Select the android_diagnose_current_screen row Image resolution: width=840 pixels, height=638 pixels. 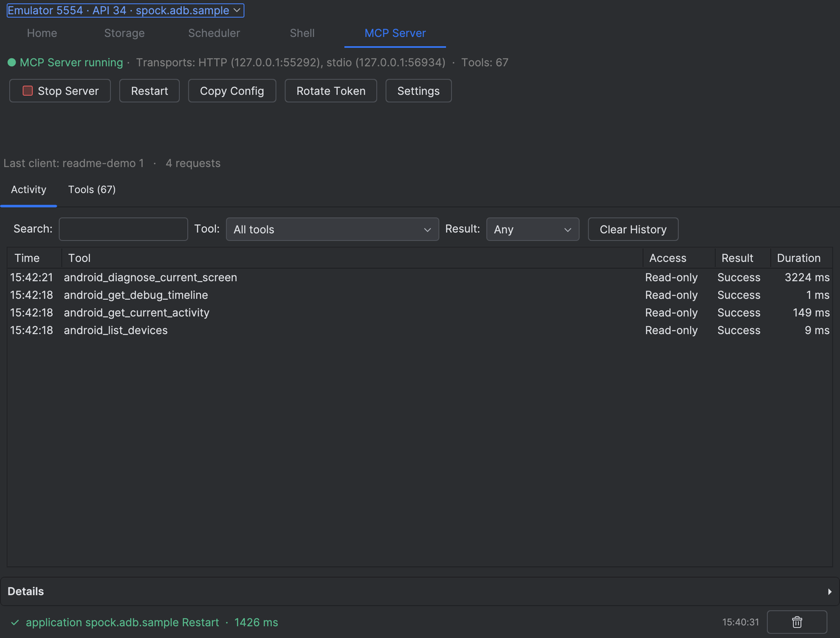click(x=419, y=278)
